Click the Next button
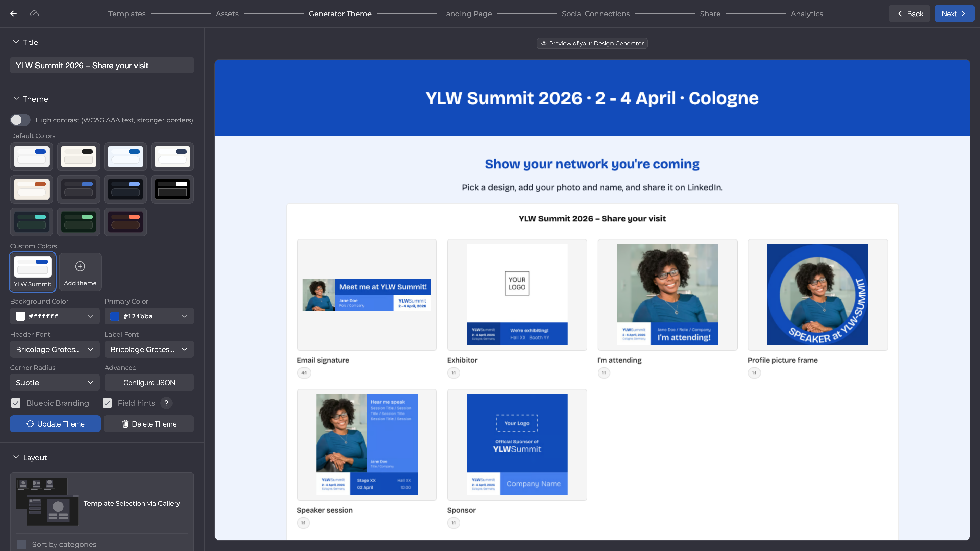Image resolution: width=980 pixels, height=551 pixels. coord(954,14)
